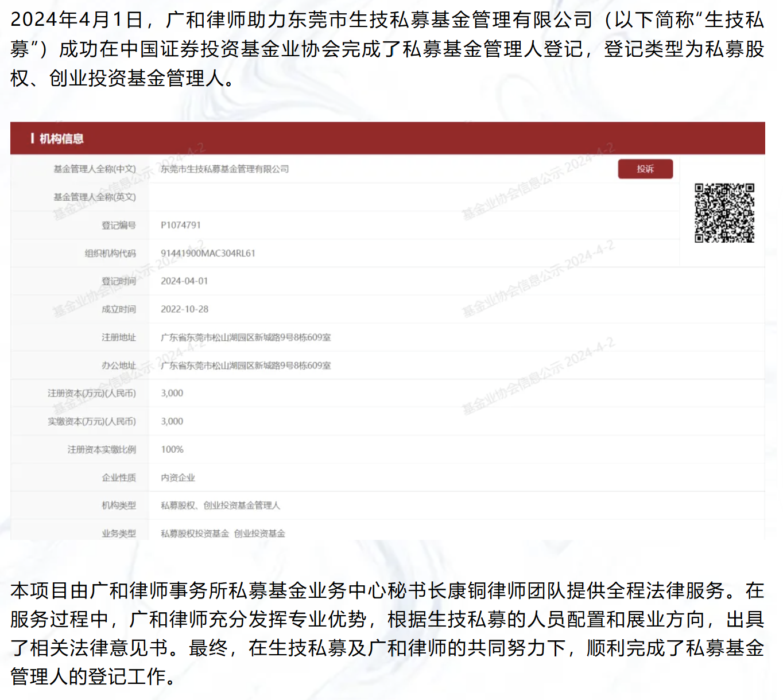Click organization code 91441900MAC304RL61
This screenshot has width=783, height=700.
[208, 253]
